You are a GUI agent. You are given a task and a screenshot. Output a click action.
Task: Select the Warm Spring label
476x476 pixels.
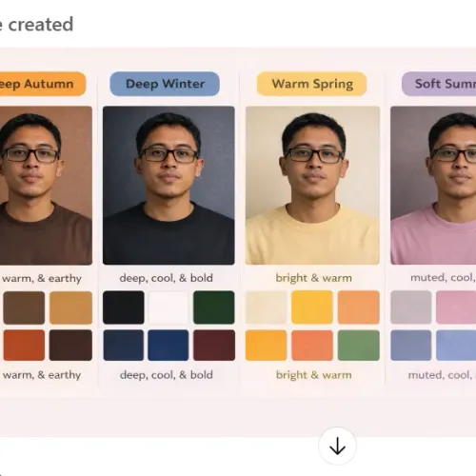[x=312, y=84]
